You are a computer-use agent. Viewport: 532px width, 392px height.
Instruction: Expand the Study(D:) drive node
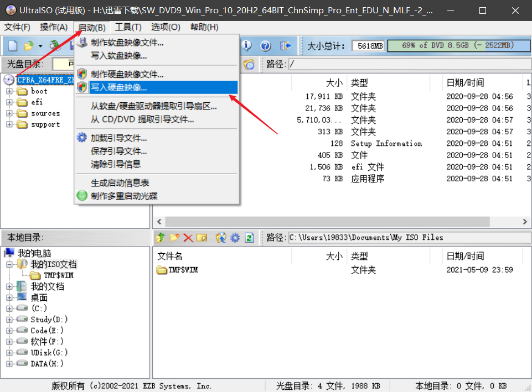pyautogui.click(x=9, y=320)
